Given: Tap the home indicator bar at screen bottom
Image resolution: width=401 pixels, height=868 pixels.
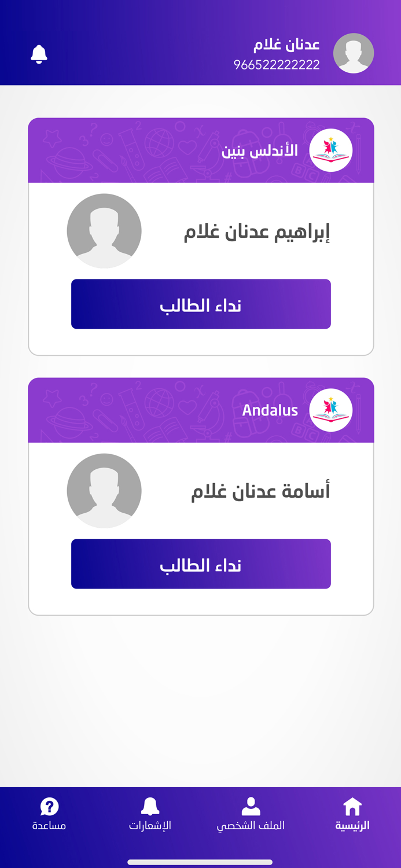Looking at the screenshot, I should pyautogui.click(x=200, y=859).
